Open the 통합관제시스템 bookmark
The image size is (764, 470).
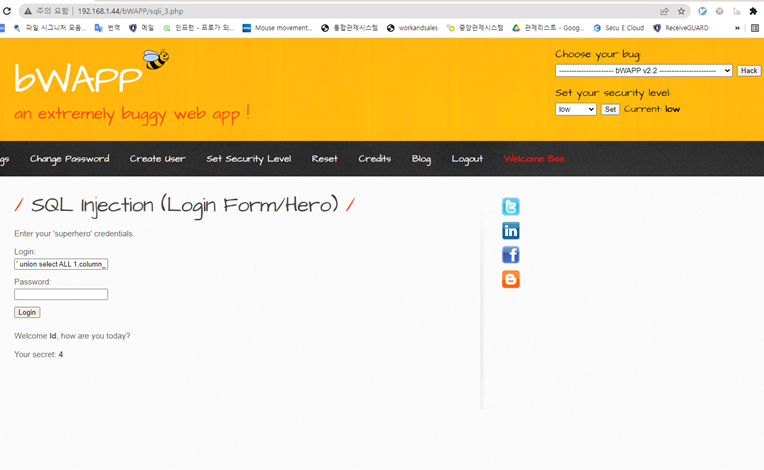[349, 28]
